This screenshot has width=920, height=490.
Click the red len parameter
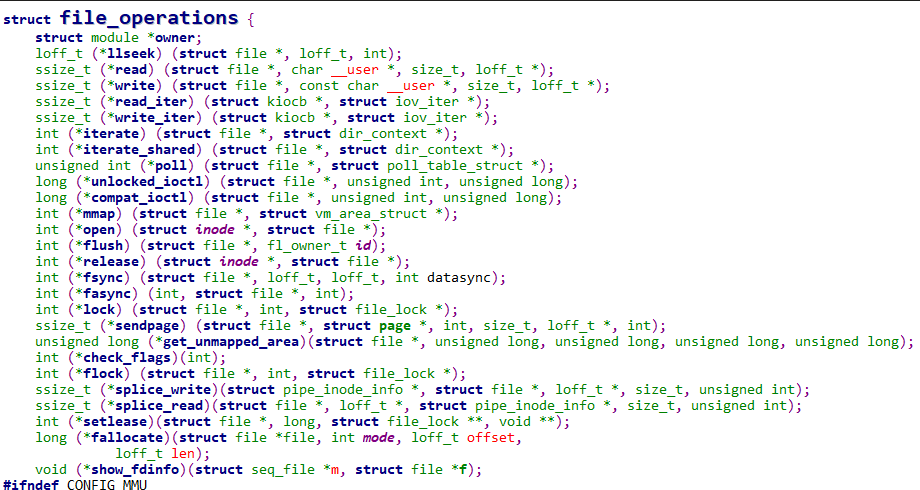point(182,453)
